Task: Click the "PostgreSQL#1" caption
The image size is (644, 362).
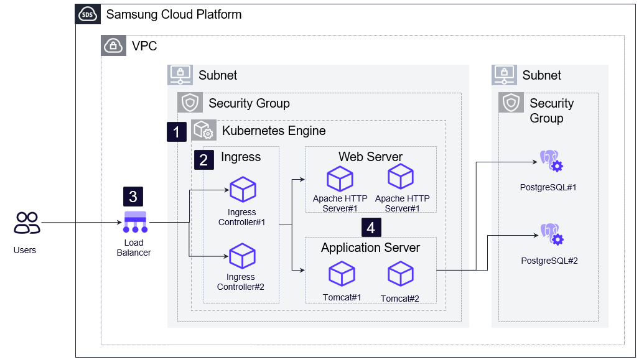Action: pyautogui.click(x=548, y=187)
